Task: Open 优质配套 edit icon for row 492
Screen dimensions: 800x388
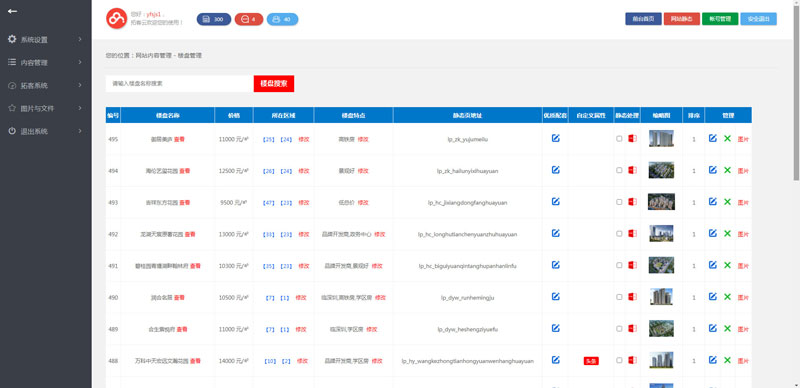Action: (x=556, y=233)
